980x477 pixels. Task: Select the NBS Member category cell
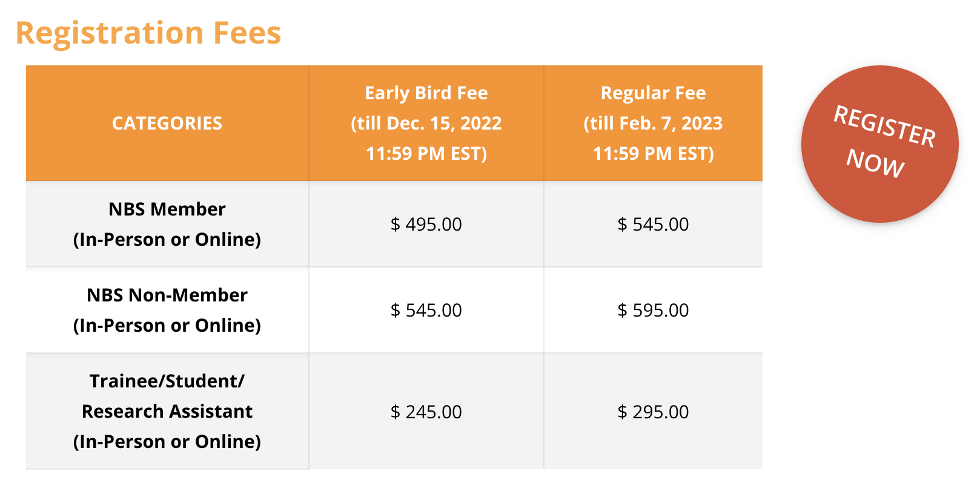point(167,209)
